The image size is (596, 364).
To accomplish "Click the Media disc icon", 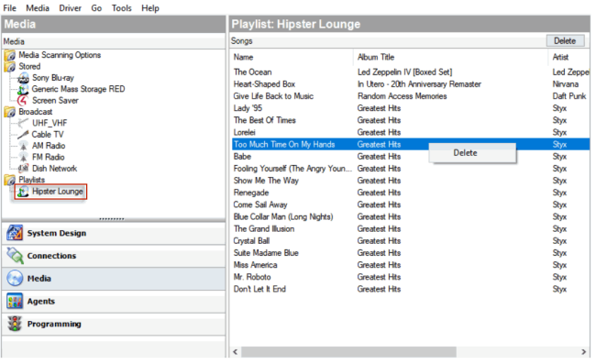I will pyautogui.click(x=15, y=279).
